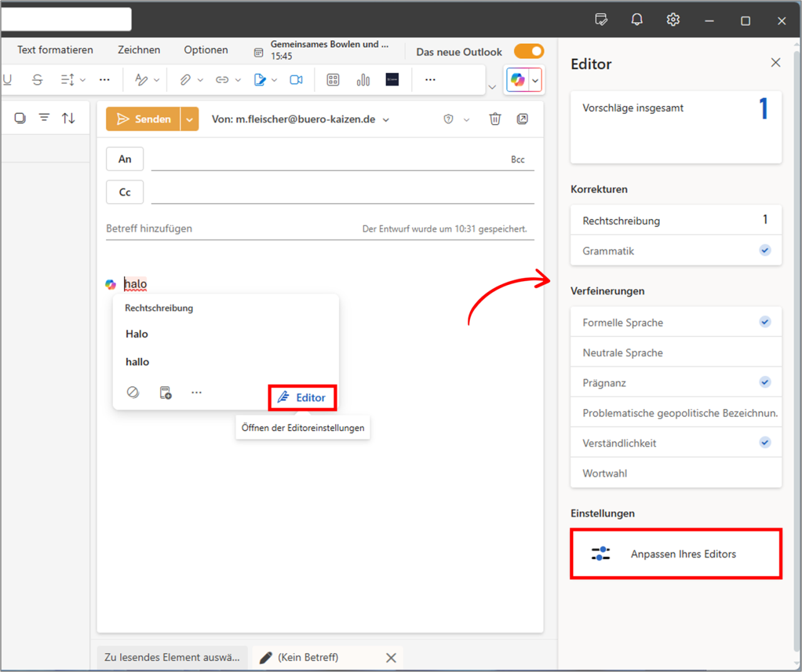This screenshot has height=672, width=802.
Task: Ignore the spelling suggestion via crossed-circle icon
Action: point(133,392)
